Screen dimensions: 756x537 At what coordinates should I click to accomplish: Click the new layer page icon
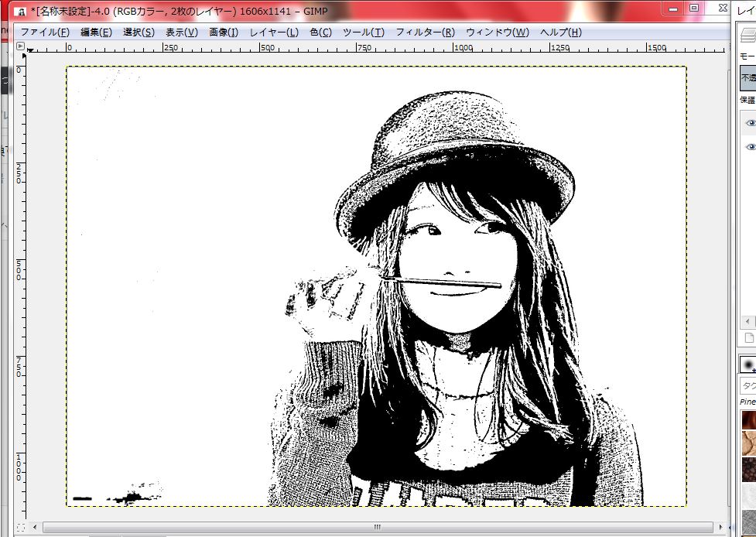[749, 338]
